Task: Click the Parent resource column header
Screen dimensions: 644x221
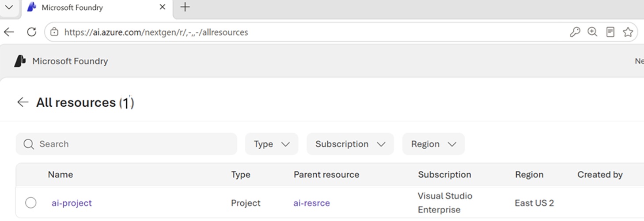Action: pyautogui.click(x=326, y=175)
